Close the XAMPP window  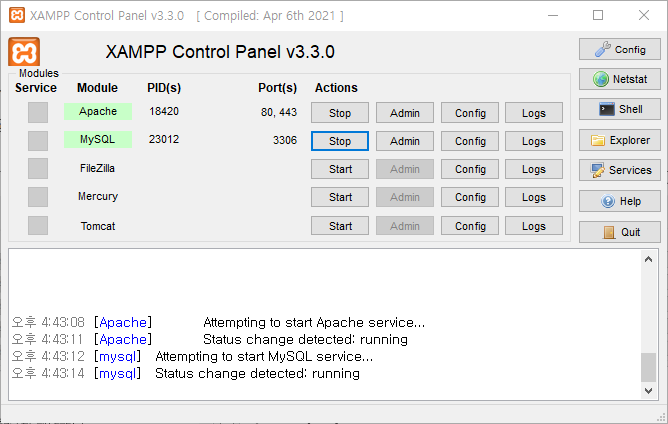tap(644, 15)
